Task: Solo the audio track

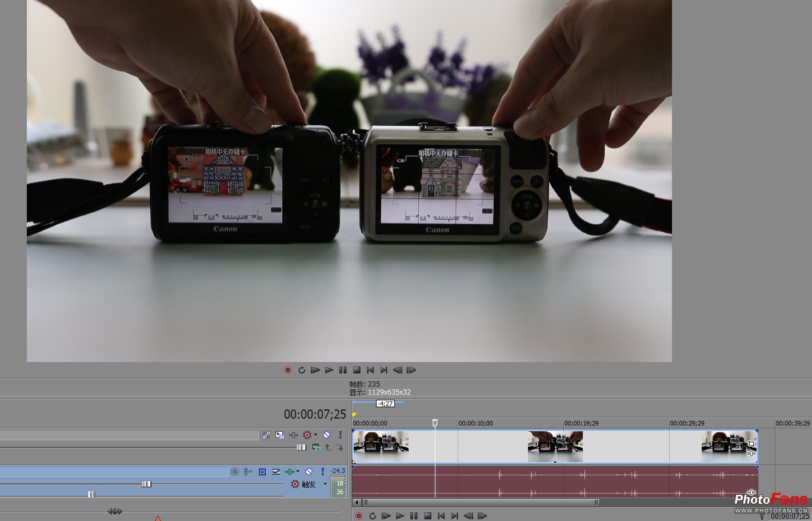Action: pos(322,472)
